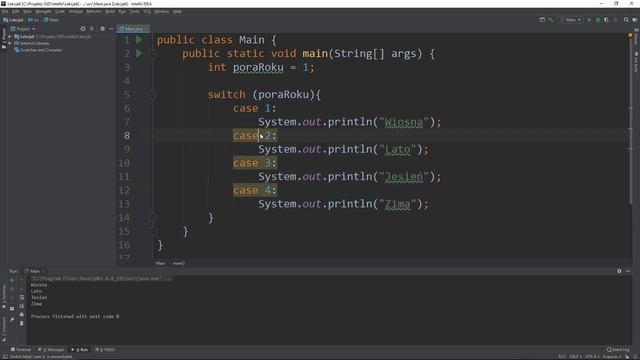Open Project panel settings gear

[102, 29]
